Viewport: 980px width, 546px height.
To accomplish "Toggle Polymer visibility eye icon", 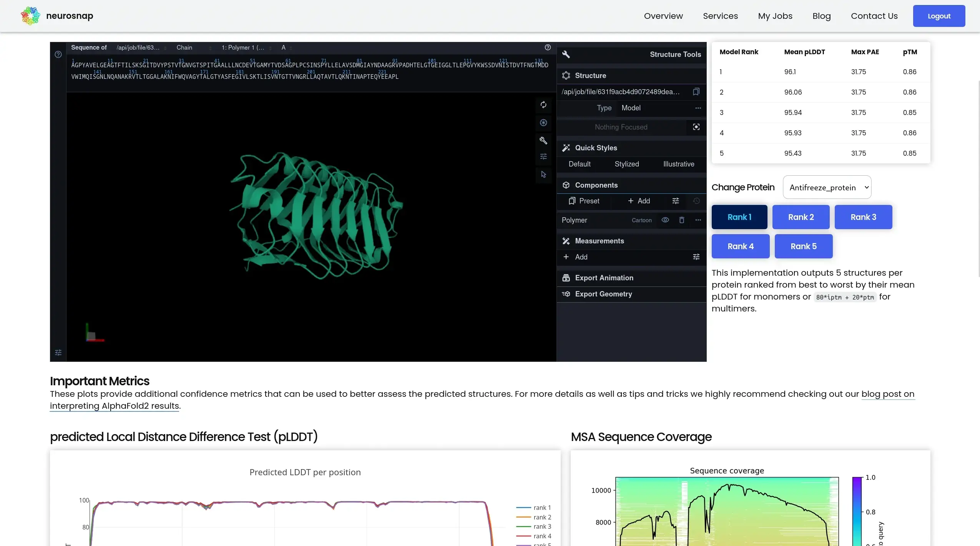I will point(665,220).
